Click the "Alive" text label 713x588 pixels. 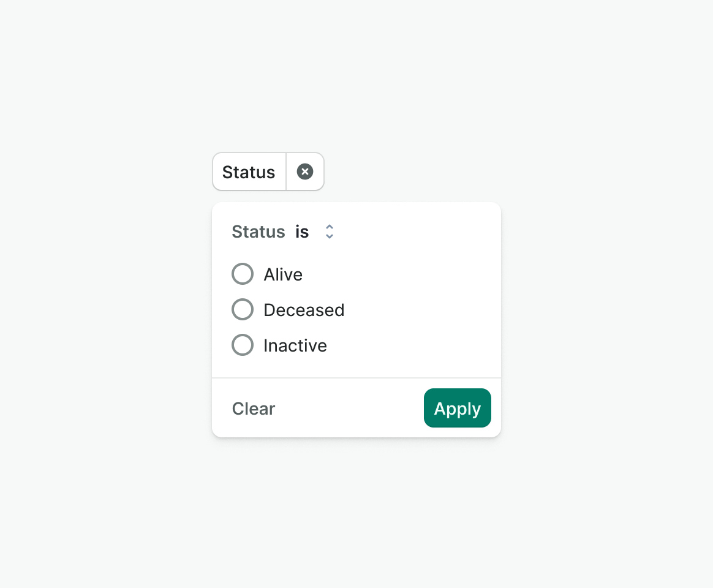(x=283, y=274)
